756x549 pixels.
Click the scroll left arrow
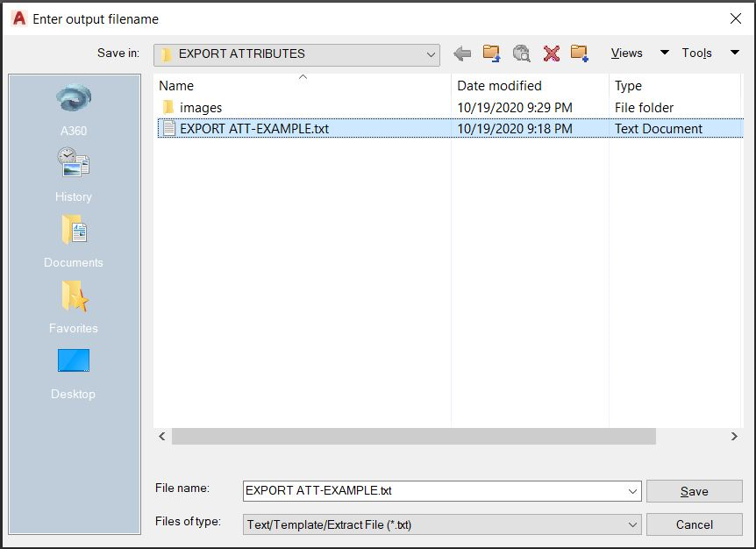[162, 436]
